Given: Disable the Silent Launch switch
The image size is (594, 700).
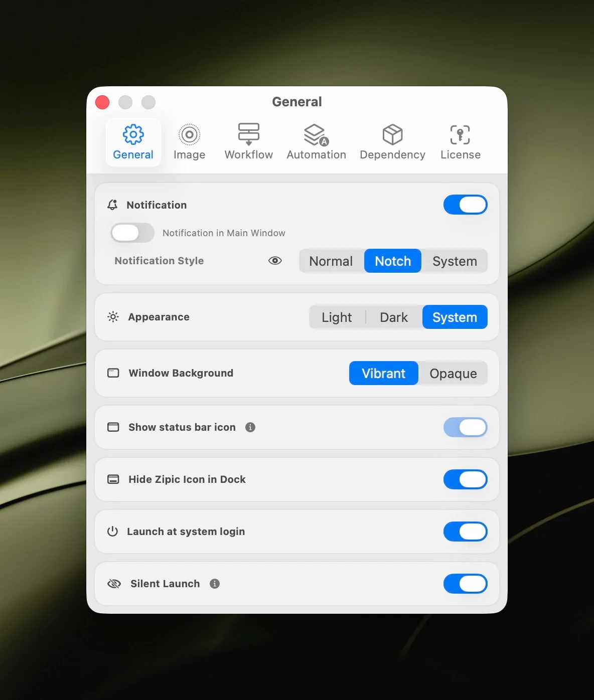Looking at the screenshot, I should [x=465, y=584].
